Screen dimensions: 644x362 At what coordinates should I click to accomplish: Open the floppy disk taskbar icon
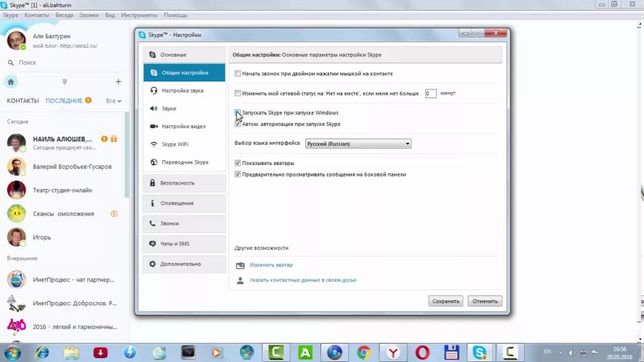[451, 353]
